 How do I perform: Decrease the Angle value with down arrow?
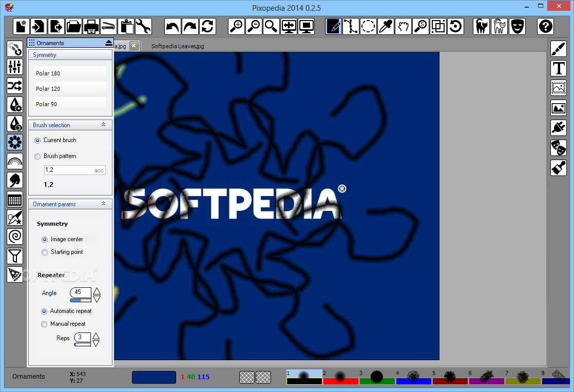(x=97, y=299)
